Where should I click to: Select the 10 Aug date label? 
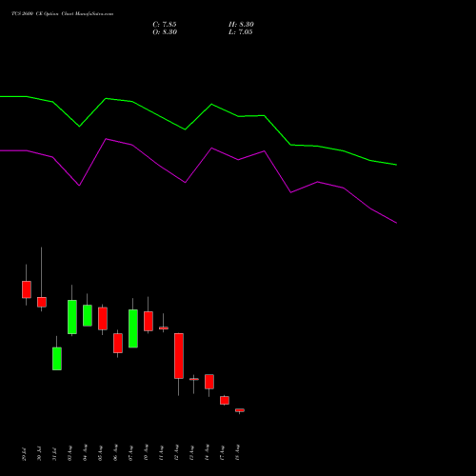147,453
